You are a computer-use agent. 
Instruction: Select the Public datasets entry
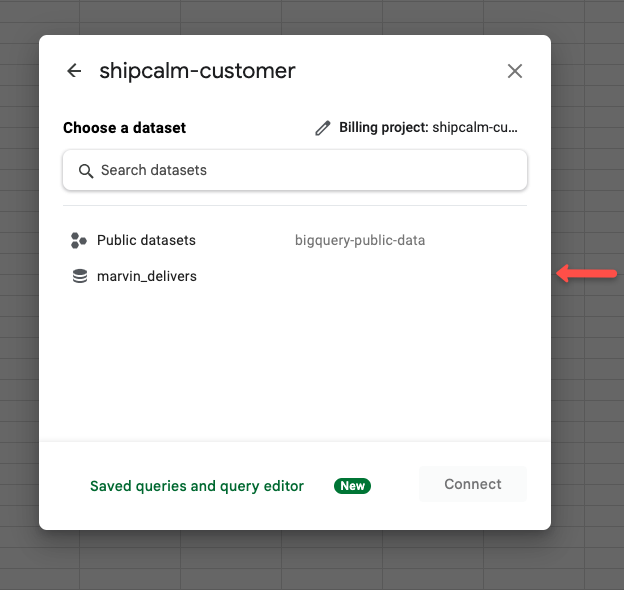pos(295,240)
